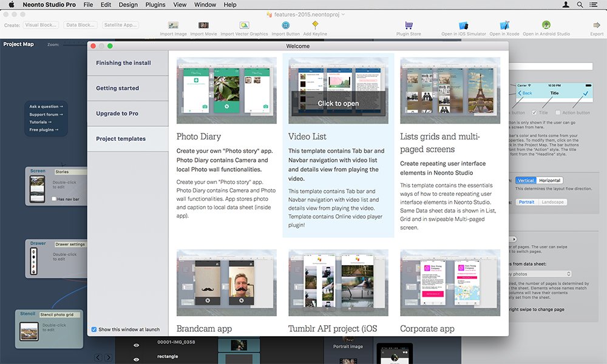Open the Help menu
The image size is (607, 364).
230,5
